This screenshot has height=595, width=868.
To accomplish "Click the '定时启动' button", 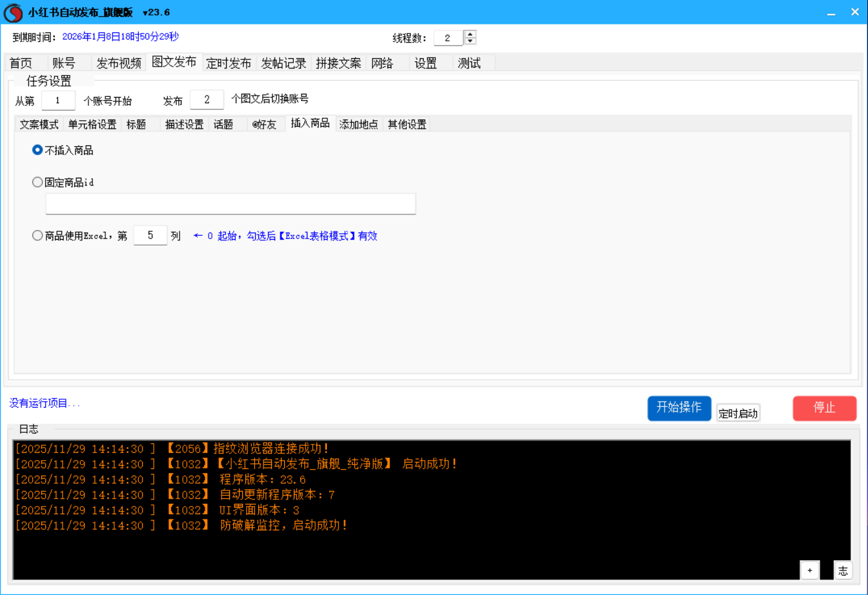I will pyautogui.click(x=738, y=413).
